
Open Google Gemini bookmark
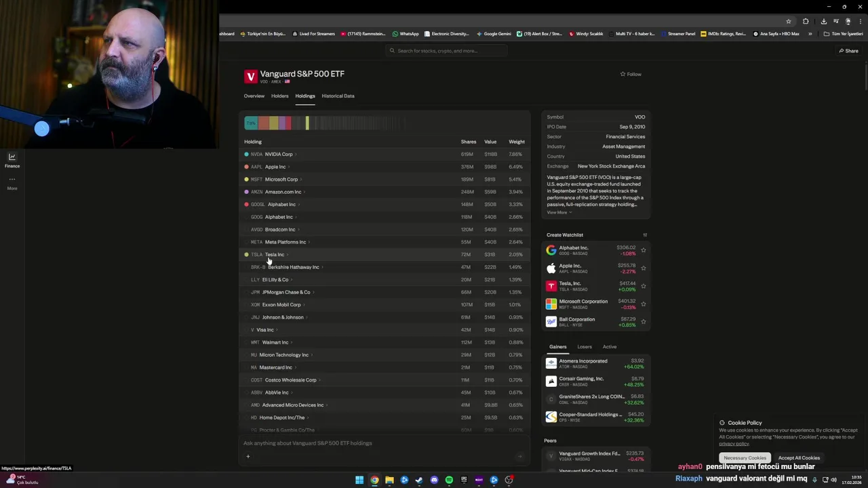494,34
